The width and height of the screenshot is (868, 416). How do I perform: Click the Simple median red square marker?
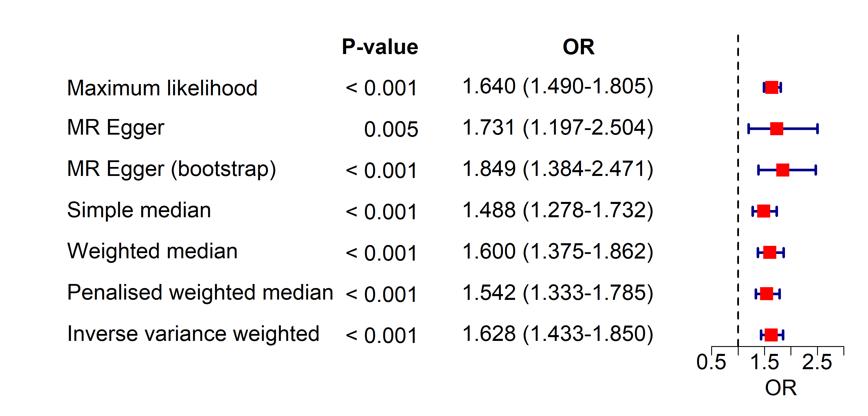(764, 211)
